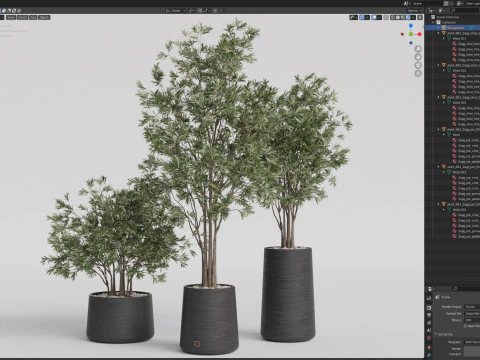Select Scene Collection in the outliner
480x360 pixels.
[x=448, y=17]
